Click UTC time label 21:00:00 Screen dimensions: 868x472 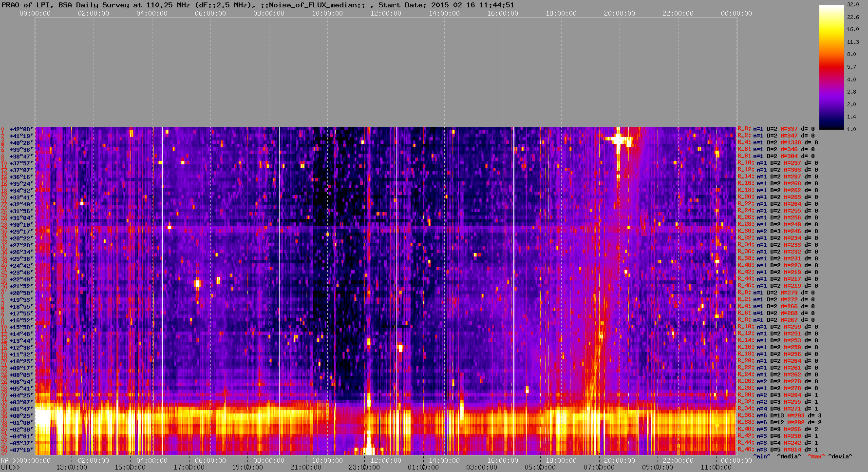tap(306, 467)
